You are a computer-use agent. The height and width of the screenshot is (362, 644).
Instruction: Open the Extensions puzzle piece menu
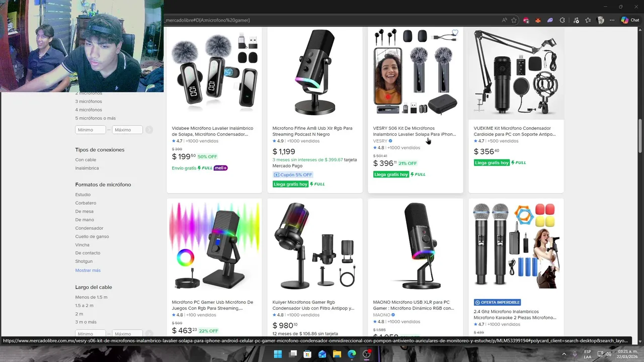pyautogui.click(x=562, y=20)
